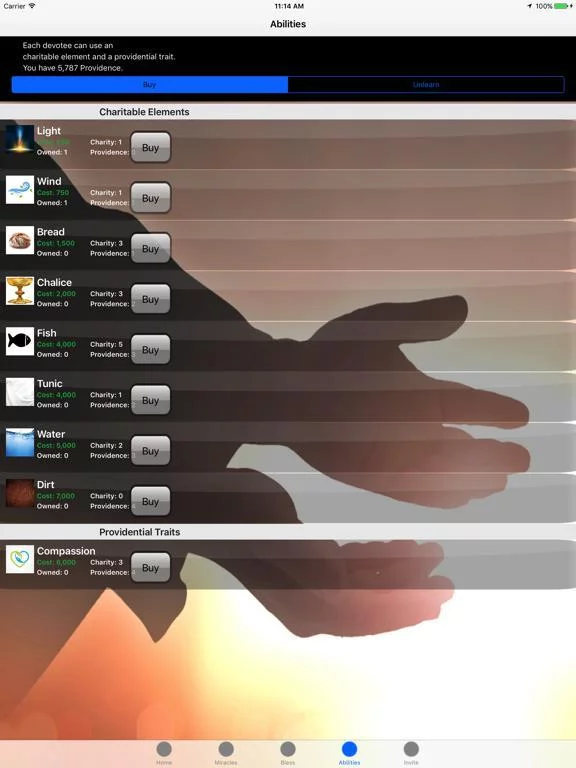Buy the Wind element
This screenshot has width=576, height=768.
[x=150, y=198]
